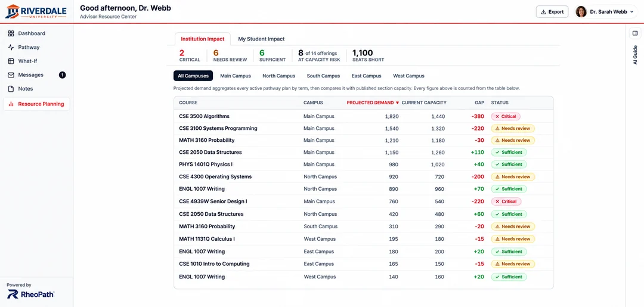Click the Pathway pulse icon
Screen dimensions: 644x307
click(11, 47)
